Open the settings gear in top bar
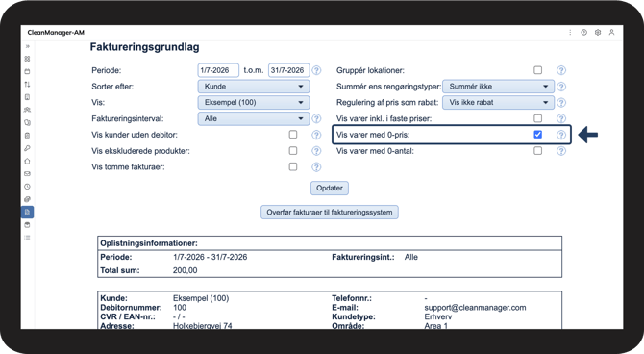This screenshot has width=644, height=354. click(598, 32)
